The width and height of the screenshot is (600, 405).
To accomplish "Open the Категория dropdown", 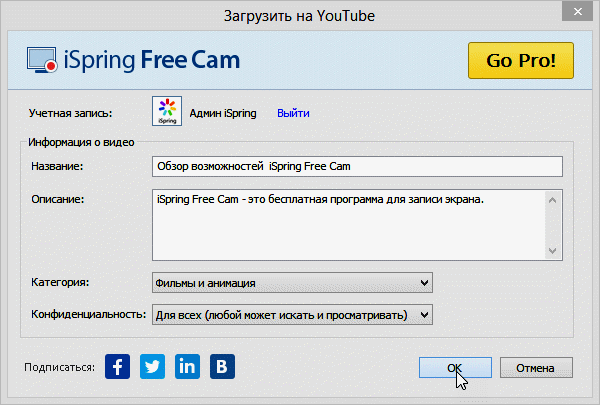I will pos(292,283).
